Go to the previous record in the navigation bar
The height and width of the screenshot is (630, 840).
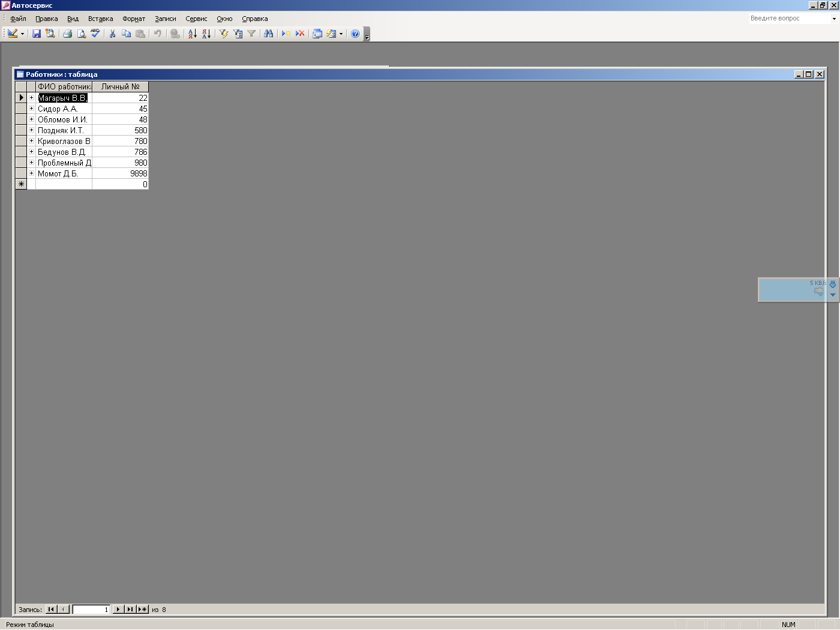[x=63, y=609]
